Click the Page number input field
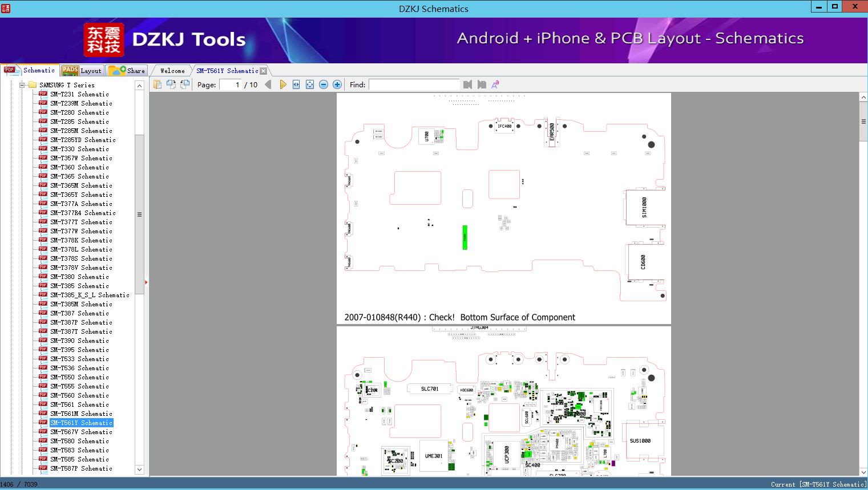Viewport: 868px width, 490px height. click(230, 84)
